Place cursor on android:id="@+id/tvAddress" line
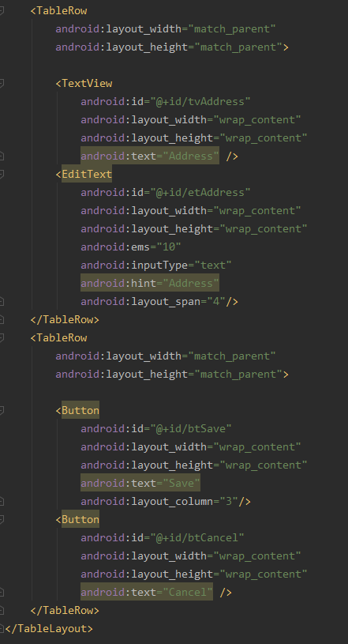Viewport: 348px width, 644px height. point(166,101)
